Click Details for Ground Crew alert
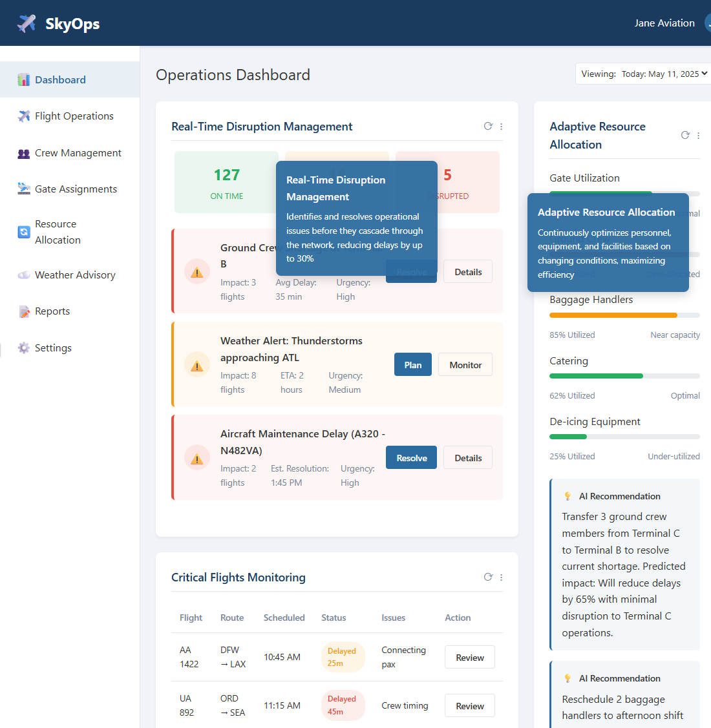The width and height of the screenshot is (711, 728). pyautogui.click(x=468, y=272)
